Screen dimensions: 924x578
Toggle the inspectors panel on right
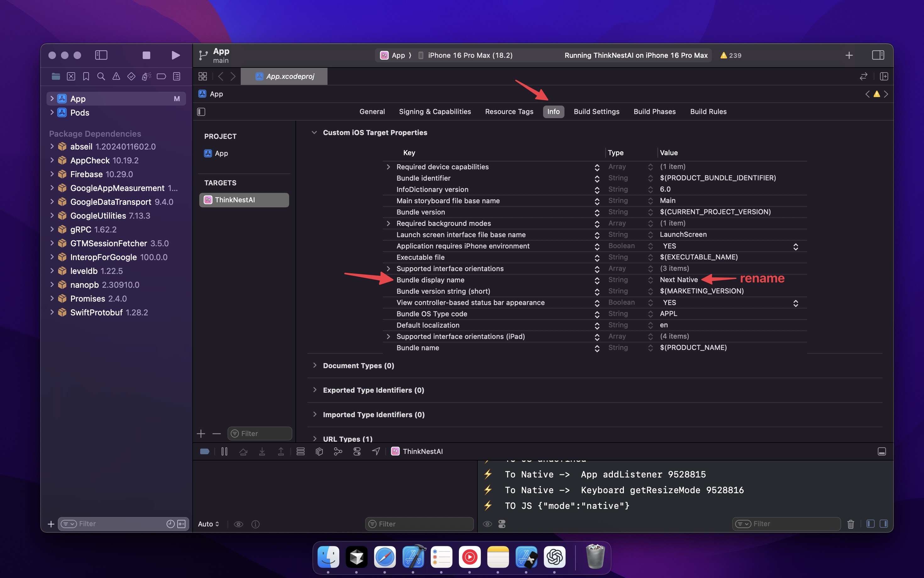coord(878,55)
